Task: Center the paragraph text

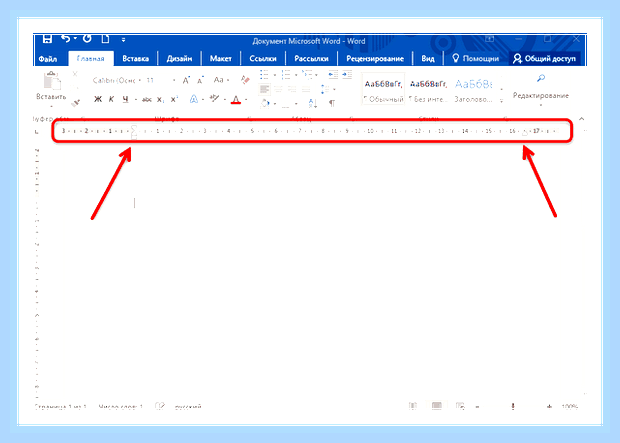Action: (278, 89)
